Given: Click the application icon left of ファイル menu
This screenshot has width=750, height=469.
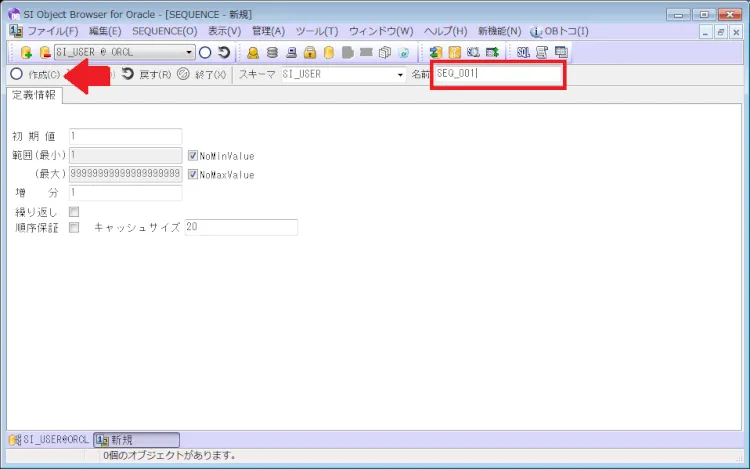Looking at the screenshot, I should tap(16, 31).
